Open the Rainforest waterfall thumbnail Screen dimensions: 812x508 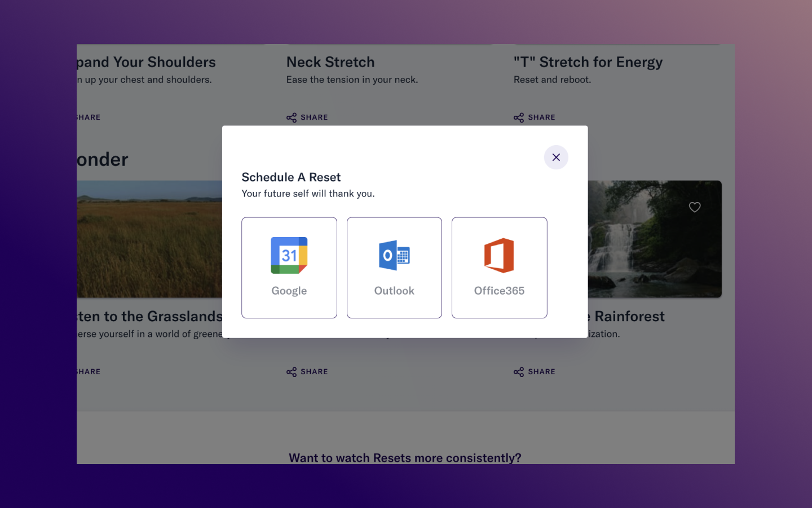[x=655, y=239]
